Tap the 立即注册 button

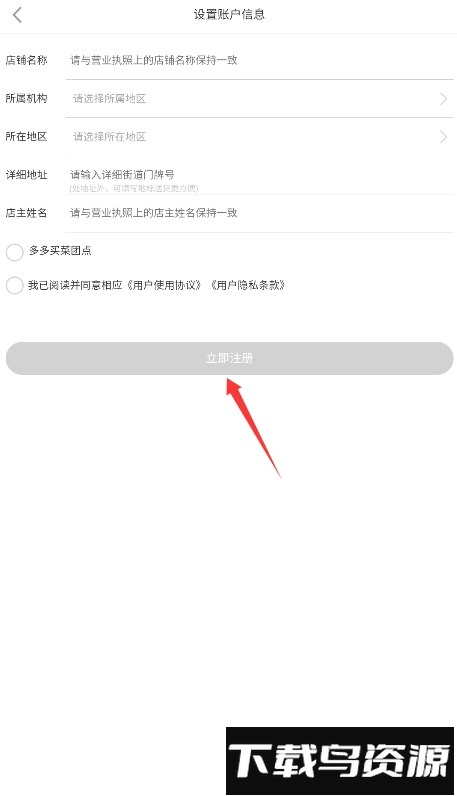[x=230, y=358]
